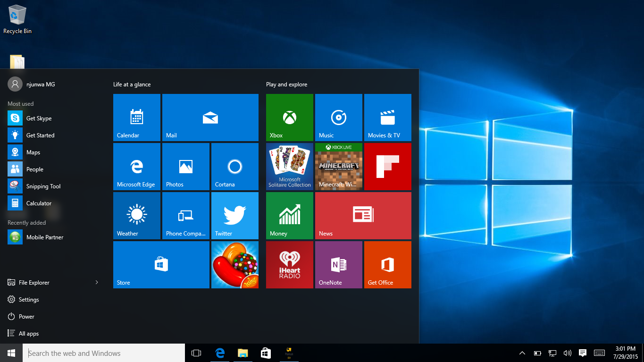Open volume control in system tray
This screenshot has width=644, height=362.
(567, 353)
